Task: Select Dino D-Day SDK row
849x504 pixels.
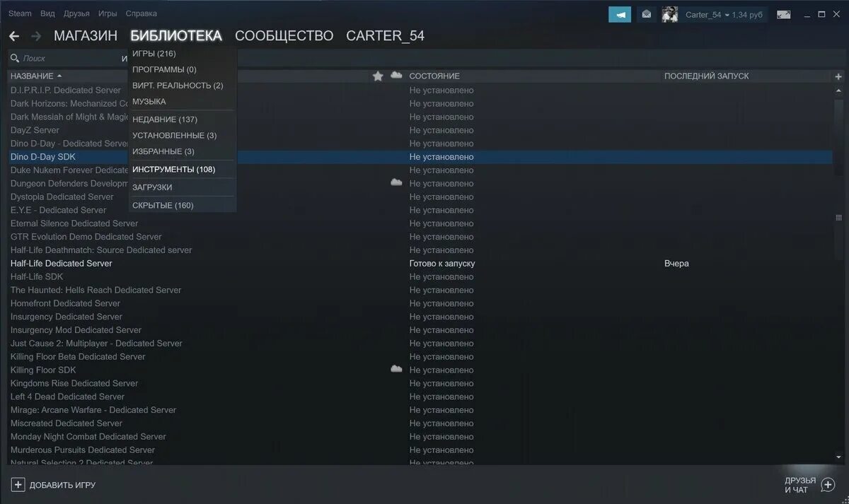Action: [x=420, y=157]
